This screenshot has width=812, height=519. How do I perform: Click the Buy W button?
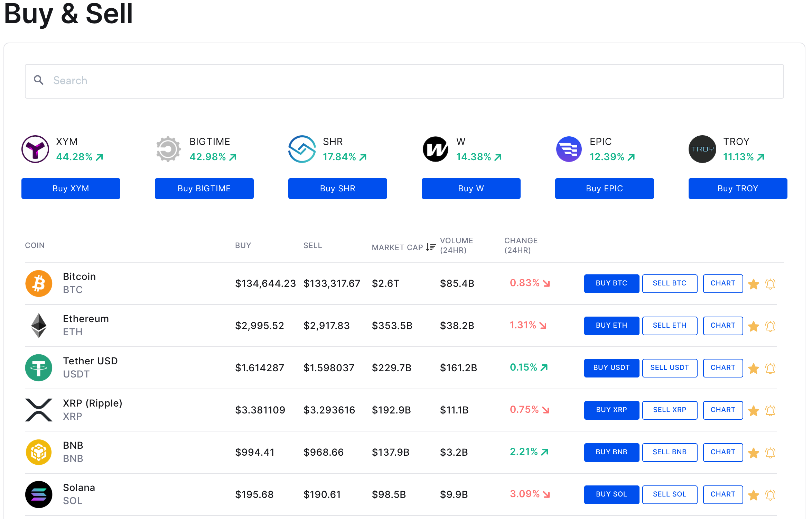click(x=471, y=189)
